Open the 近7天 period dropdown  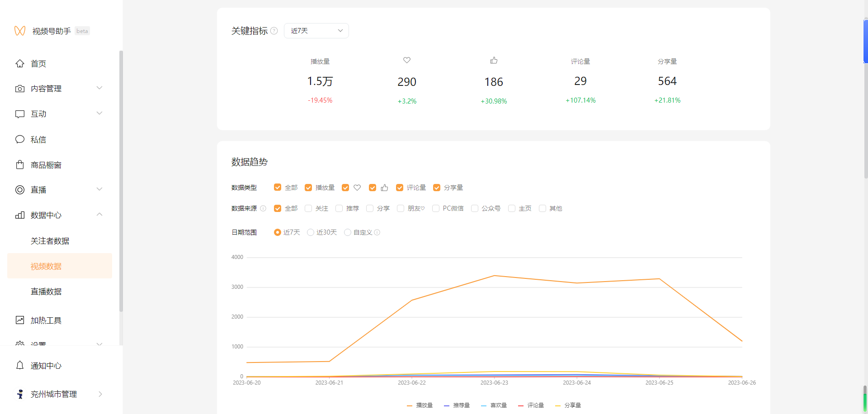point(316,31)
